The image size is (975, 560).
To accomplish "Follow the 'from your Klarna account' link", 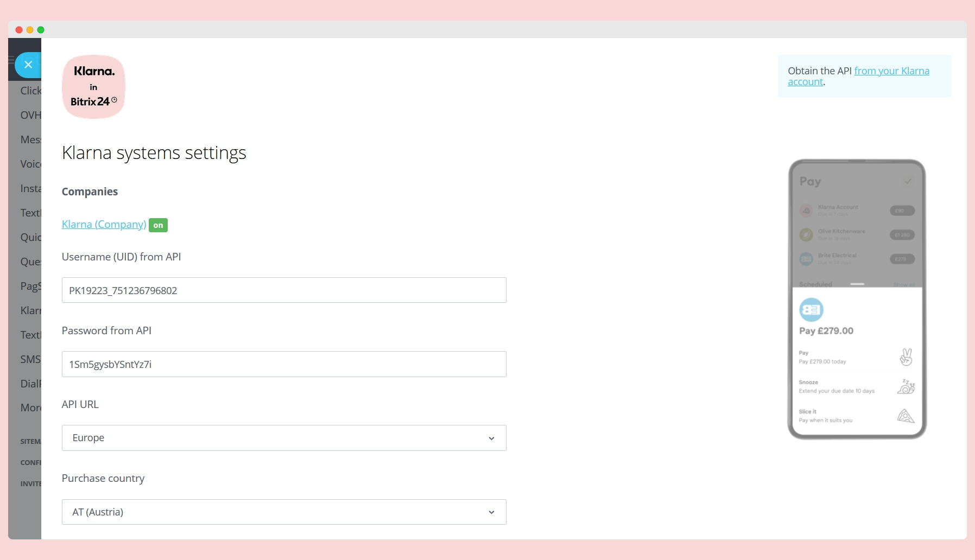I will pyautogui.click(x=858, y=76).
